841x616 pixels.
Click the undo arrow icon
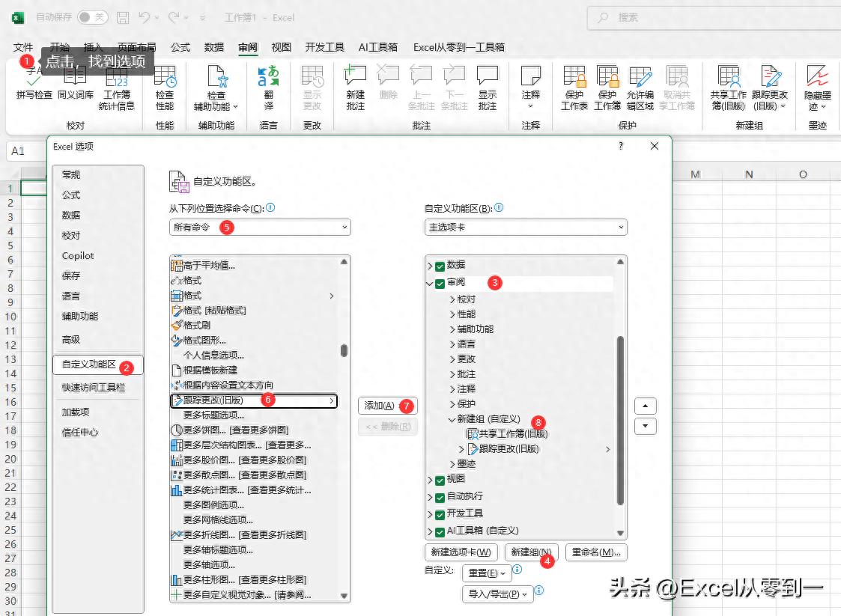[x=144, y=17]
